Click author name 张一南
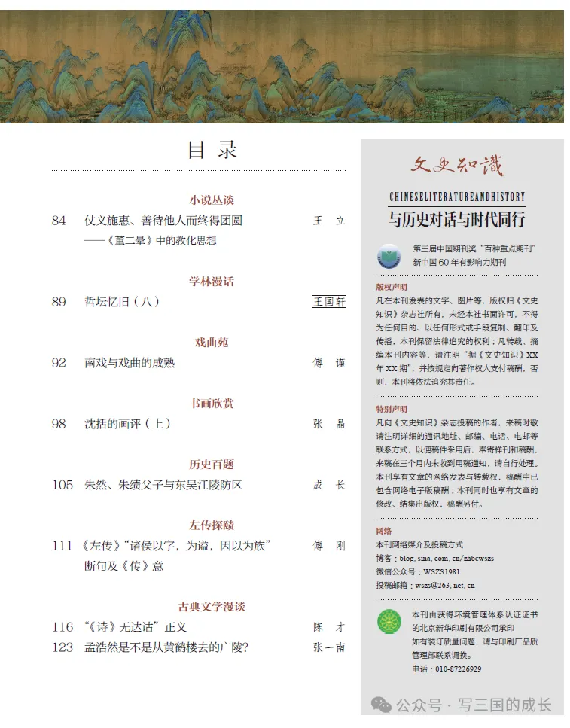Screen dimensions: 570x728 click(x=329, y=647)
